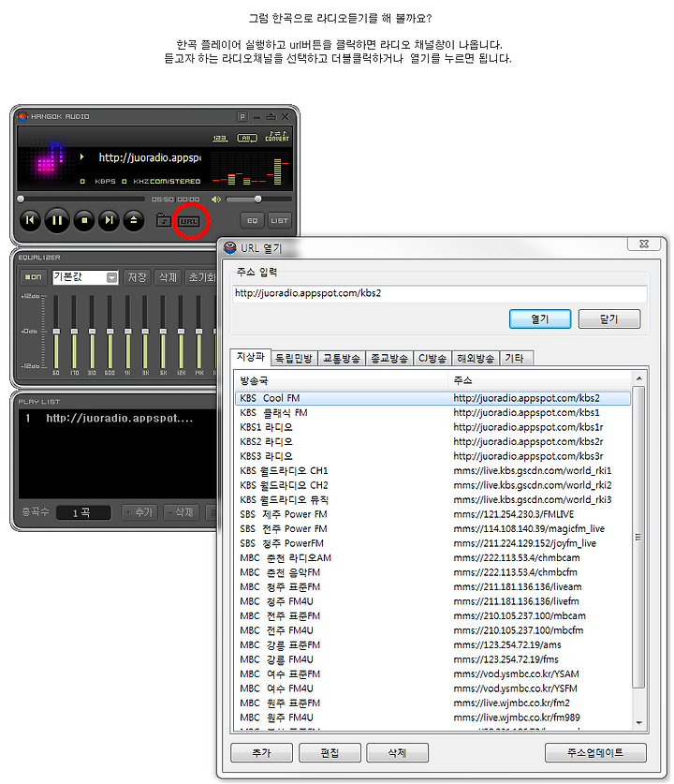Select the MBC 강릉 표준FM row
This screenshot has height=784, width=674.
coord(432,645)
